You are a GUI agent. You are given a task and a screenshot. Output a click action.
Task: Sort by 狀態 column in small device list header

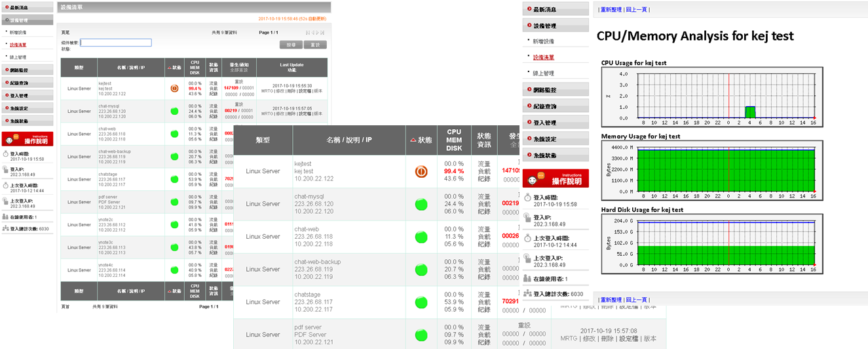[x=174, y=68]
